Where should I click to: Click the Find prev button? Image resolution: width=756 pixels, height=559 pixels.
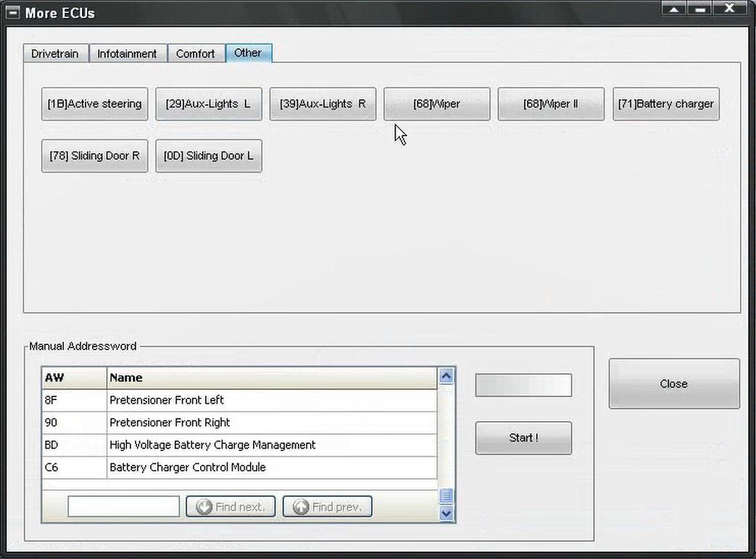[327, 507]
